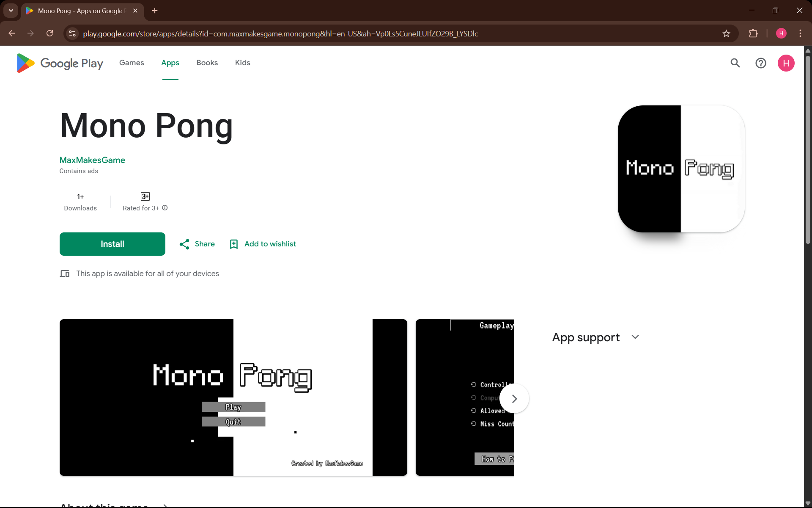Open the MaxMakesGame developer link
This screenshot has width=812, height=508.
(x=92, y=160)
